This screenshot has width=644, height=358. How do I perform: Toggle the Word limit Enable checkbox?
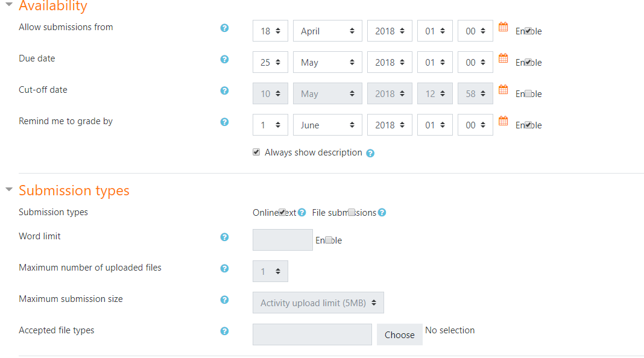click(x=329, y=240)
